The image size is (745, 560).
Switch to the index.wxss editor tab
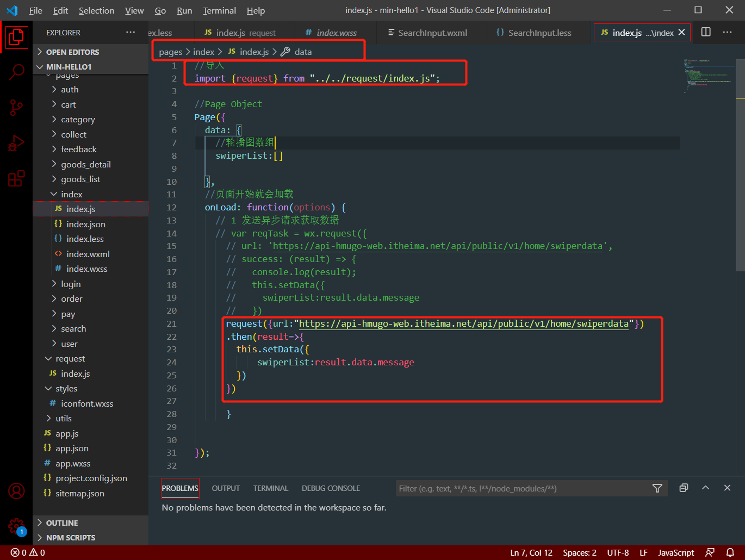[336, 33]
